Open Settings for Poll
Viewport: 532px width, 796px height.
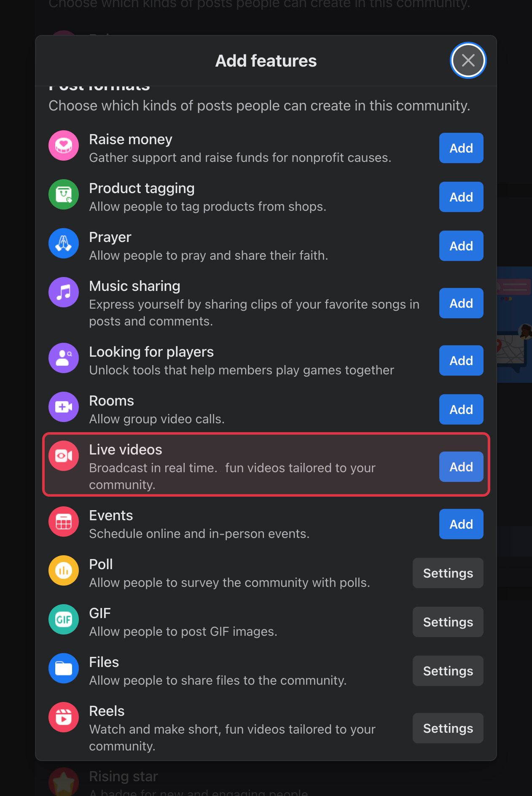(x=448, y=573)
